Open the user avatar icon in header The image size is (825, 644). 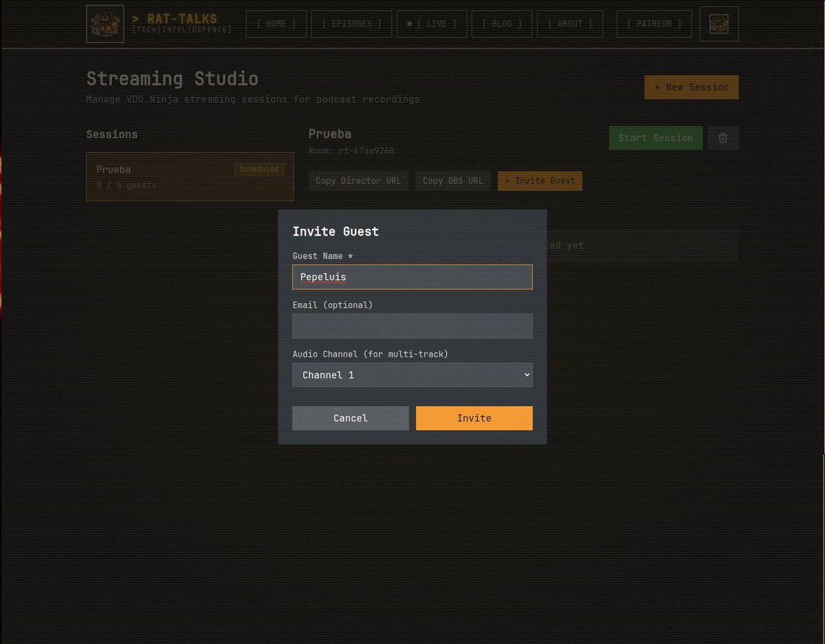pos(719,24)
